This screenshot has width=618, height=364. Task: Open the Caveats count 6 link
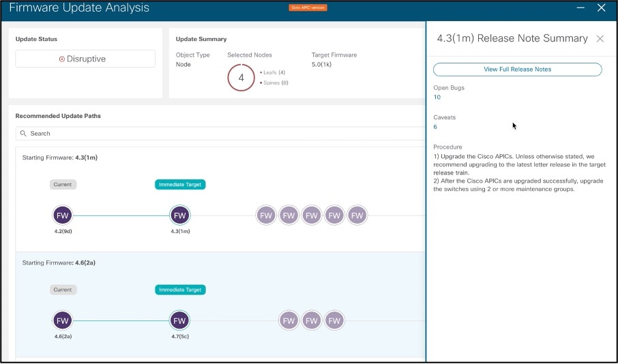click(435, 127)
